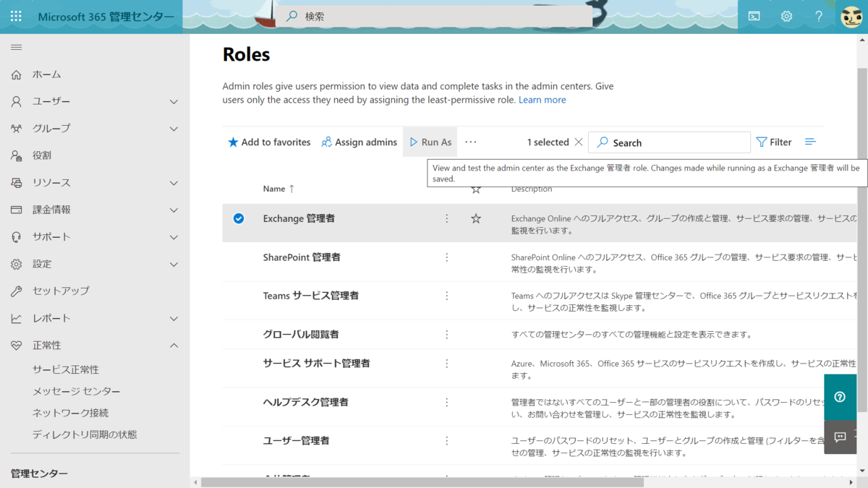Open more actions for Teams サービス管理者 row
The width and height of the screenshot is (868, 488).
coord(447,296)
